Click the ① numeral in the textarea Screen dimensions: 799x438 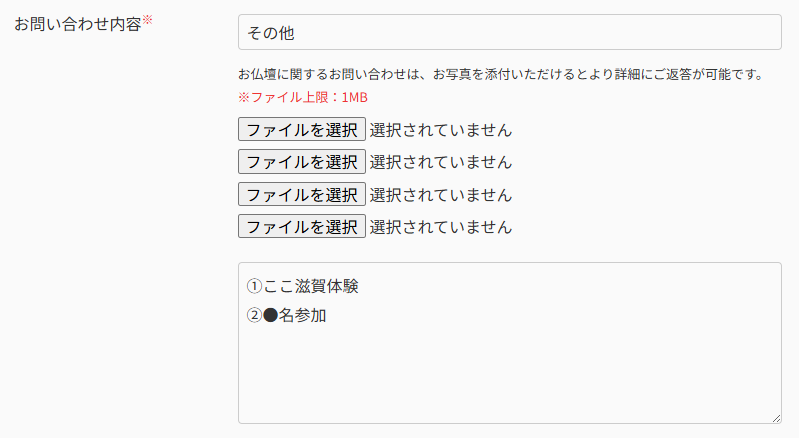pos(254,287)
